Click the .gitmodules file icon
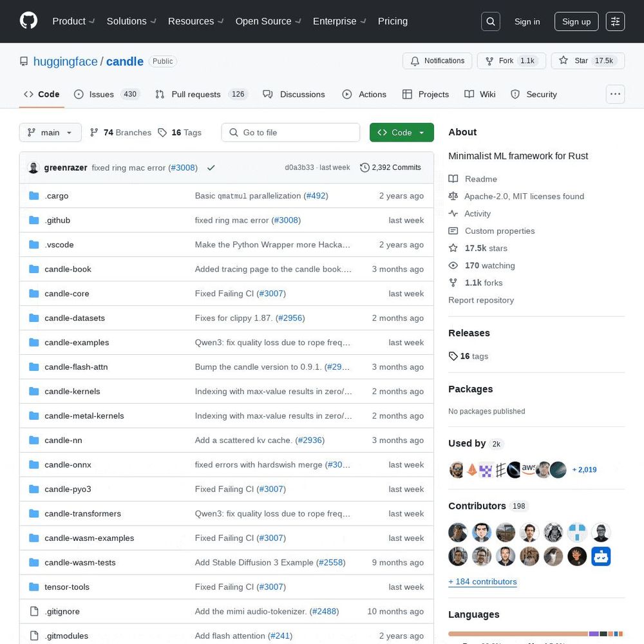The height and width of the screenshot is (644, 644). pos(34,636)
